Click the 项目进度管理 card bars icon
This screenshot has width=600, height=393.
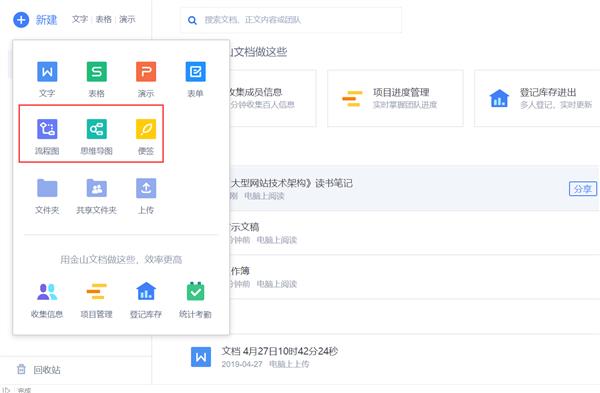pyautogui.click(x=352, y=98)
